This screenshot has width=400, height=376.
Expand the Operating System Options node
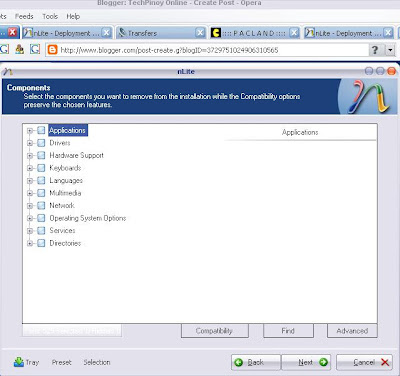(x=30, y=219)
